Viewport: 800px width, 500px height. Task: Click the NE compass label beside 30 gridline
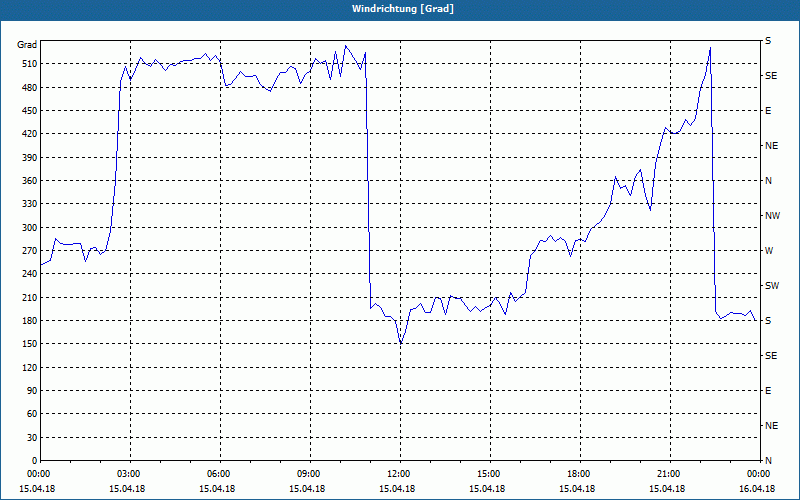(x=771, y=426)
